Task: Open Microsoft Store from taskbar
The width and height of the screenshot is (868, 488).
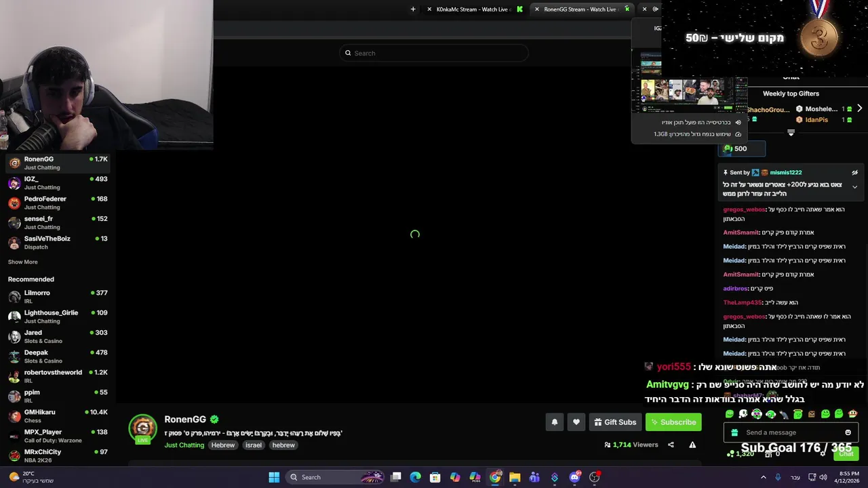Action: click(435, 477)
